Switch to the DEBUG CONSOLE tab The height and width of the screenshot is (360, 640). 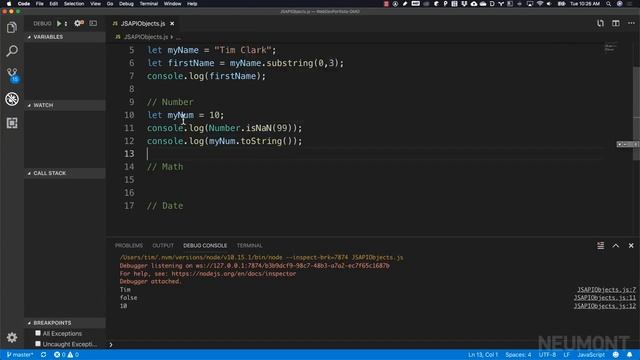tap(205, 246)
